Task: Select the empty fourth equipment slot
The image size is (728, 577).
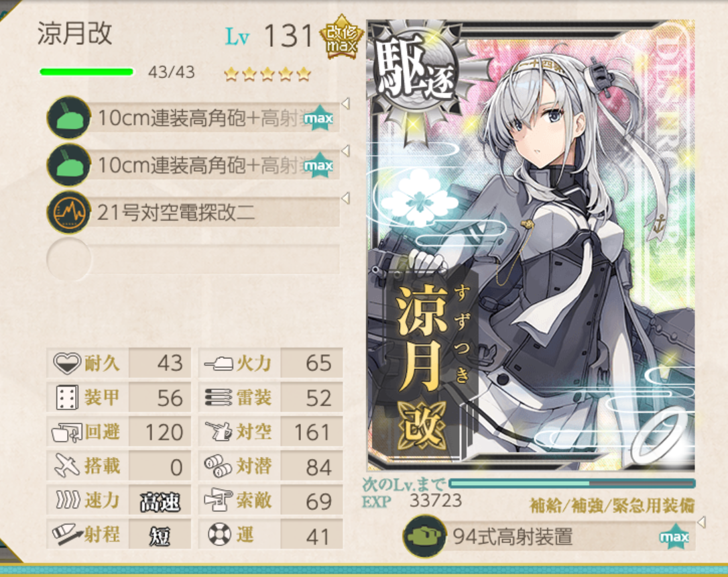Action: pyautogui.click(x=193, y=260)
